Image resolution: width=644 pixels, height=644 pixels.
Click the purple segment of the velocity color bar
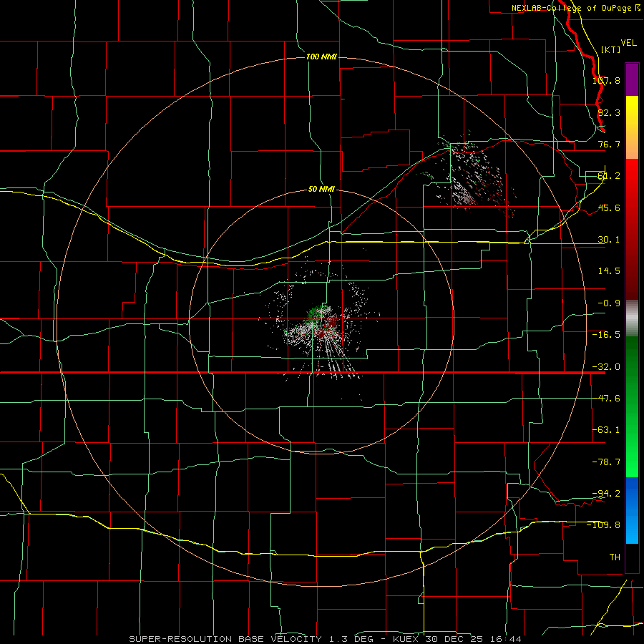[632, 79]
